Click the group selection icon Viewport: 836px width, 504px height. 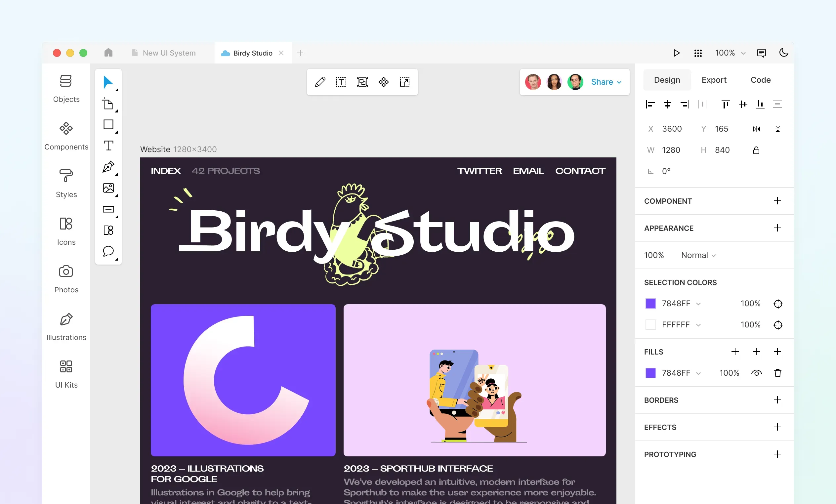(x=362, y=82)
